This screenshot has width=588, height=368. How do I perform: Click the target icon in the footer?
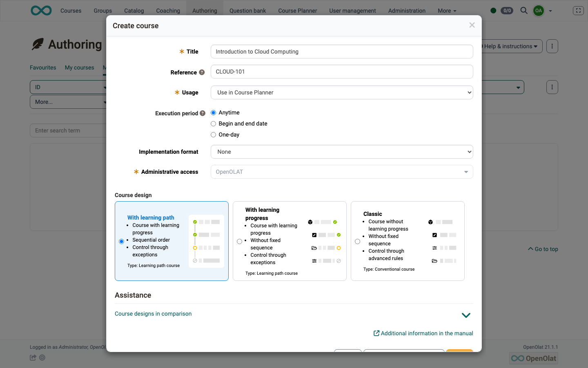42,357
